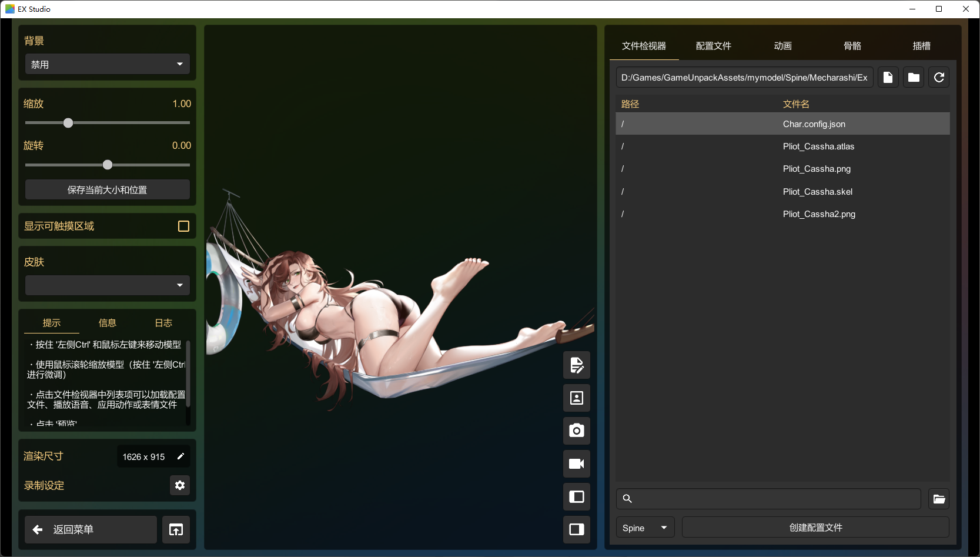Click the 1626 x 915 render size value
This screenshot has height=557, width=980.
click(x=143, y=457)
